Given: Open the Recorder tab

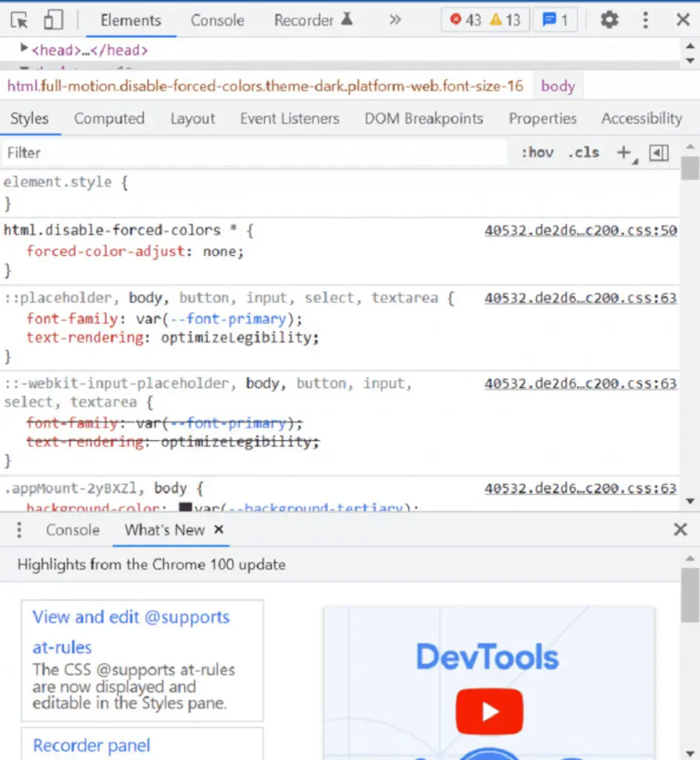Looking at the screenshot, I should (x=313, y=20).
